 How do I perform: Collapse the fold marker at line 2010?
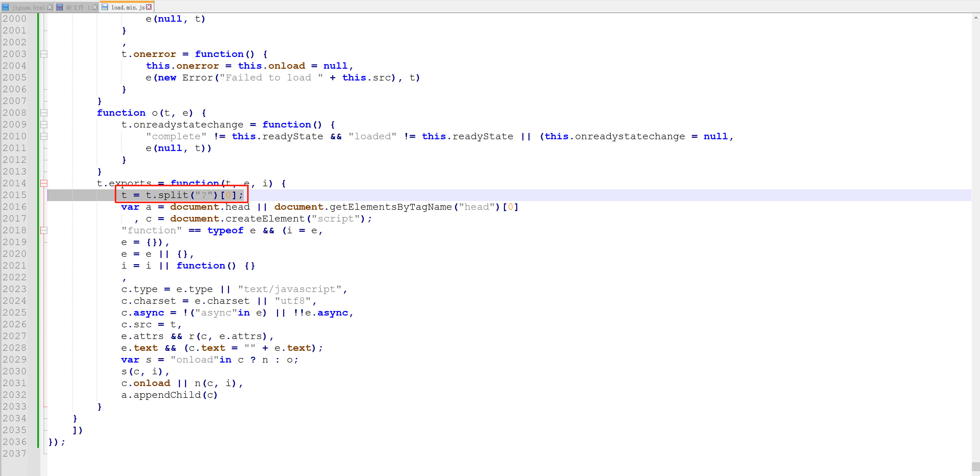tap(44, 136)
